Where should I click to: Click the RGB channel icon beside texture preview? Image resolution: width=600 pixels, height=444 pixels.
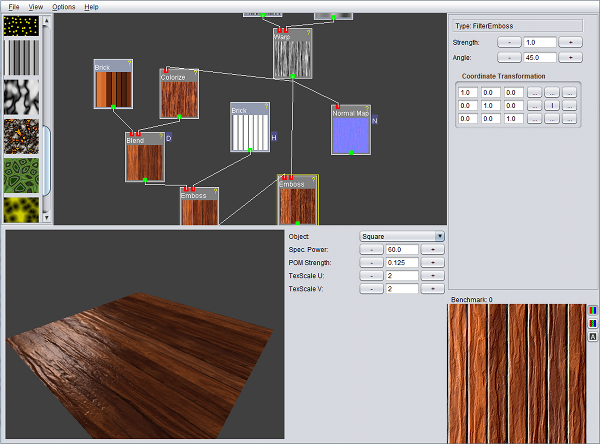click(x=593, y=310)
